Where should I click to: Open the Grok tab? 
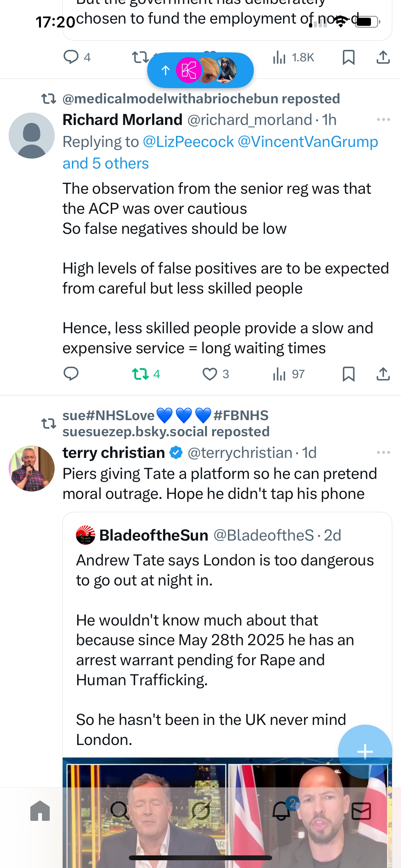coord(200,811)
